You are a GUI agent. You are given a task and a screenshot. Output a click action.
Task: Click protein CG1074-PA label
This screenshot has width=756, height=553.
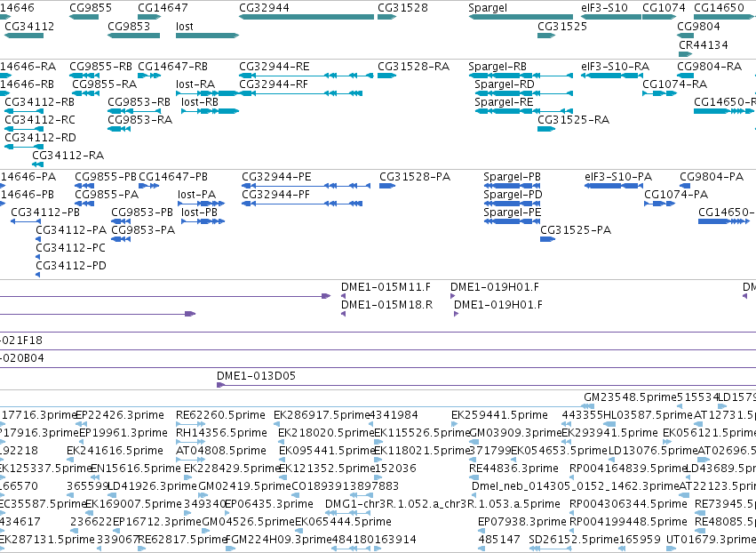tap(676, 195)
